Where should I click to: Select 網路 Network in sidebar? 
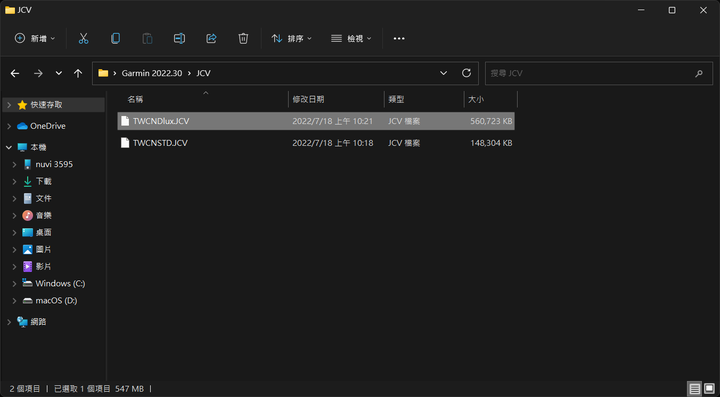(39, 322)
